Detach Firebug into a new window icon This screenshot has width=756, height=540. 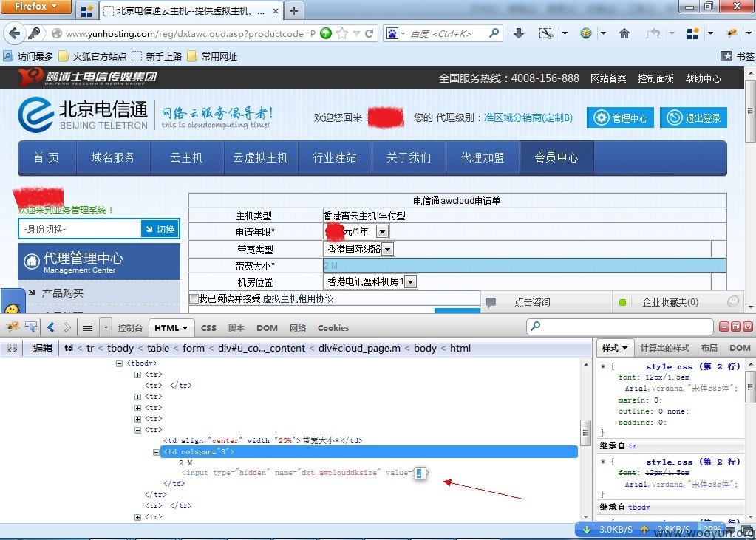[736, 327]
